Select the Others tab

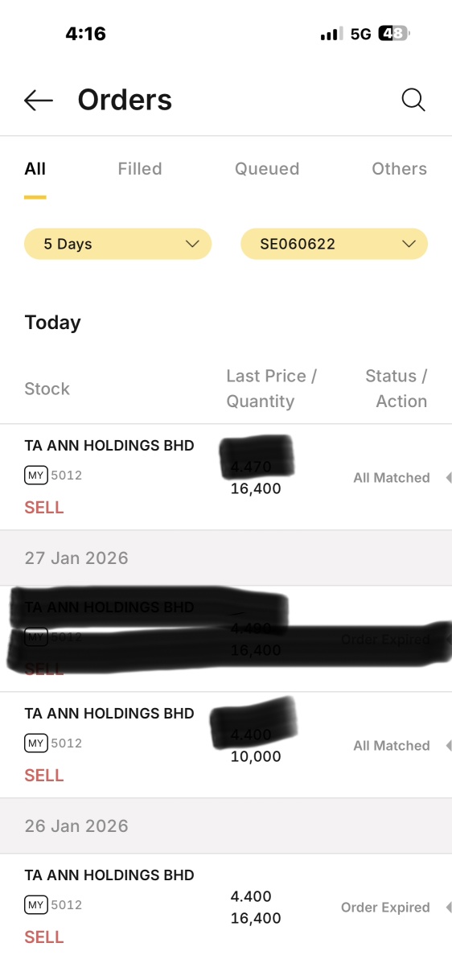pos(399,169)
